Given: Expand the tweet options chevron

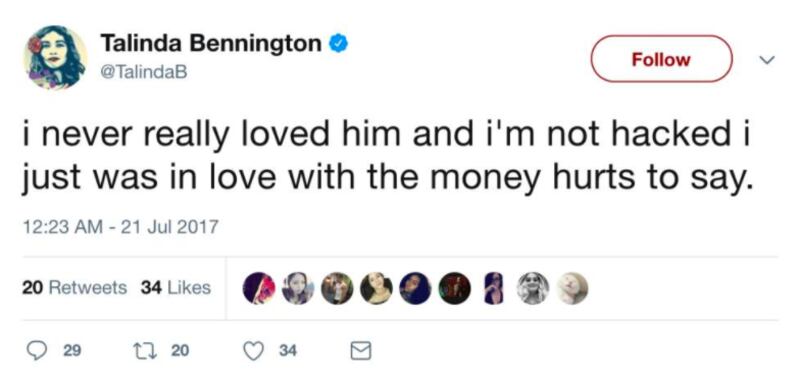Looking at the screenshot, I should [x=766, y=60].
